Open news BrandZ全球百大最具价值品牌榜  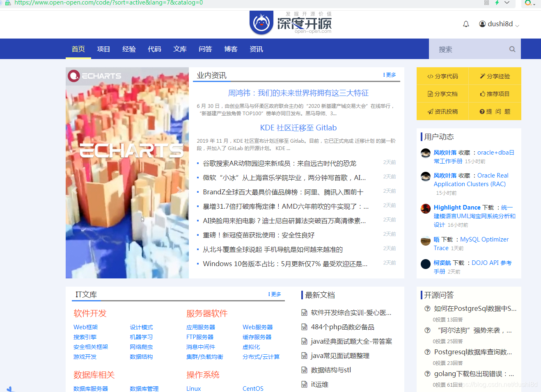tap(283, 192)
